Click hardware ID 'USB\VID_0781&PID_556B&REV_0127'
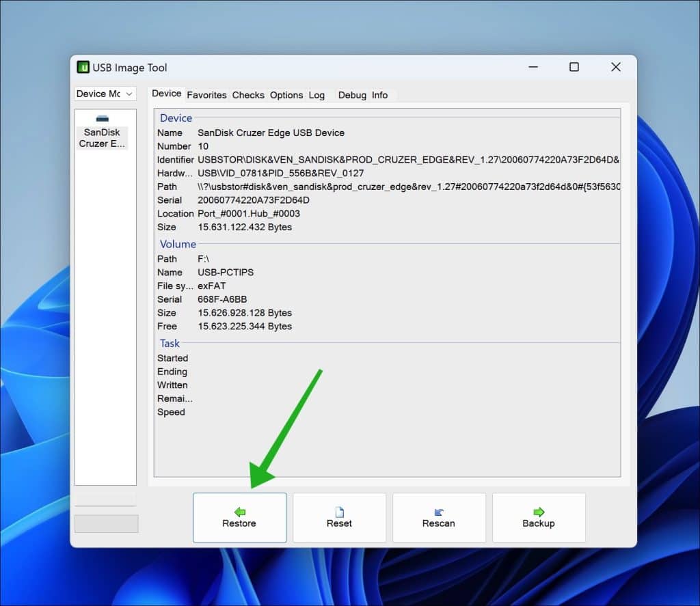The height and width of the screenshot is (606, 700). (281, 173)
